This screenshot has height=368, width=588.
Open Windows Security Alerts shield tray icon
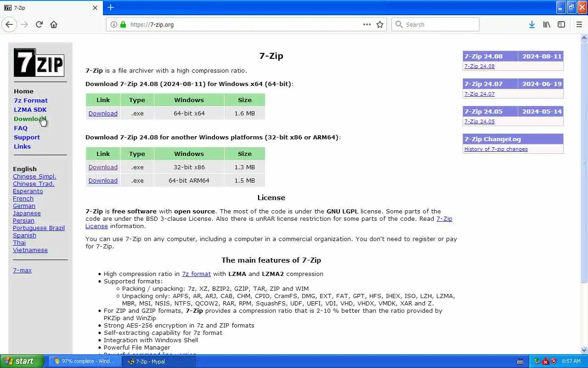(x=554, y=361)
